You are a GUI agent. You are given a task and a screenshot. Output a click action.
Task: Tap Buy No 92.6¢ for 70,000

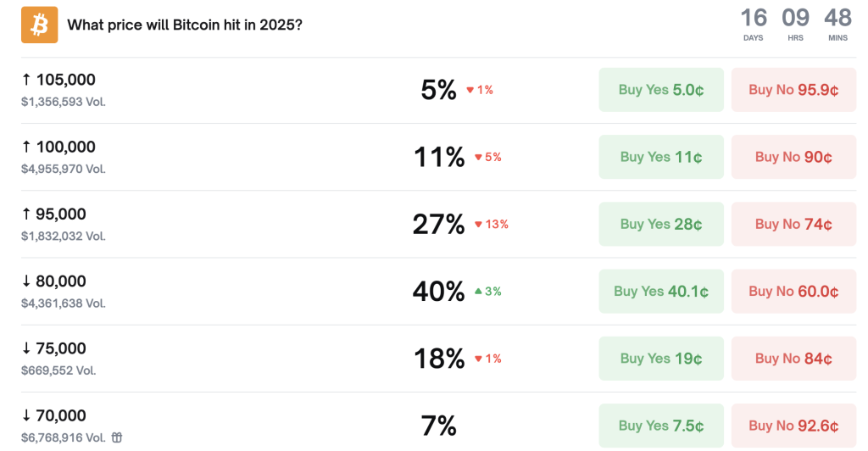tap(793, 426)
